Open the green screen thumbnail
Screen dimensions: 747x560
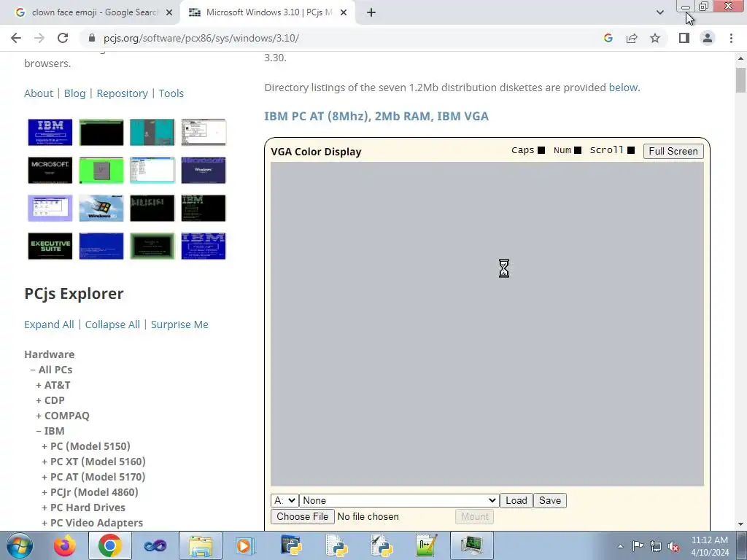coord(101,170)
